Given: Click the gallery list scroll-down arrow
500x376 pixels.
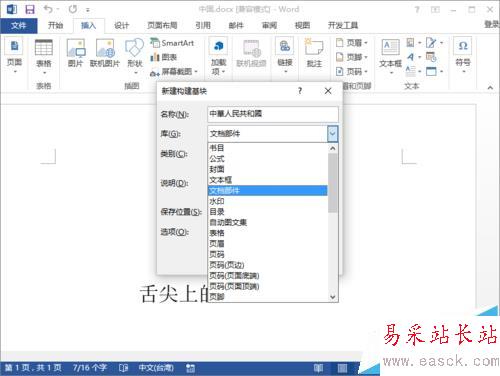Looking at the screenshot, I should (x=333, y=297).
